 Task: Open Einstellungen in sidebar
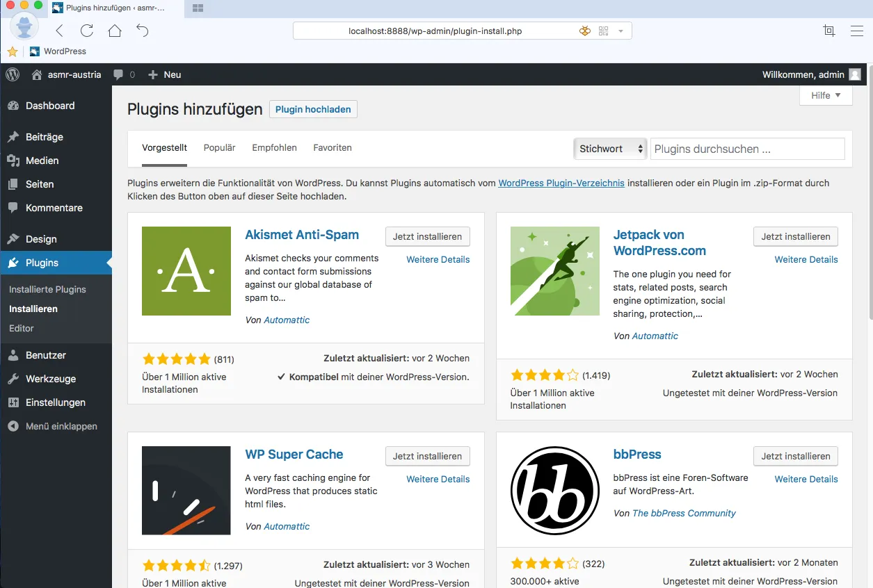[56, 402]
